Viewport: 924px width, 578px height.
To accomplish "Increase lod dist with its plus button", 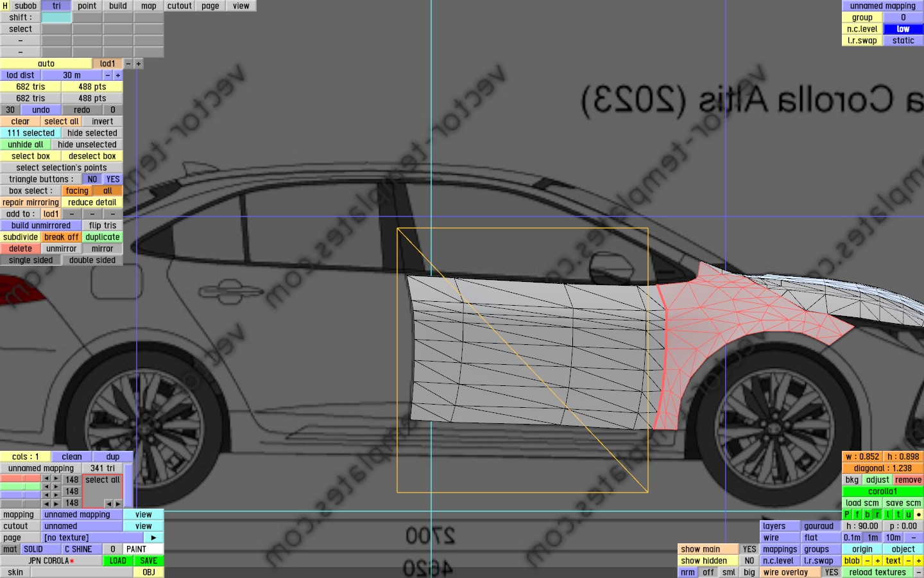I will click(x=118, y=75).
